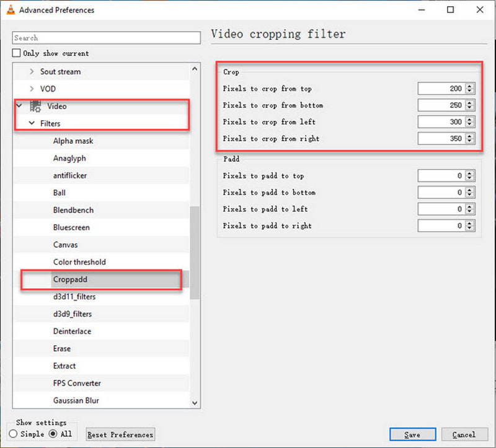
Task: Select Color threshold filter
Action: click(79, 262)
